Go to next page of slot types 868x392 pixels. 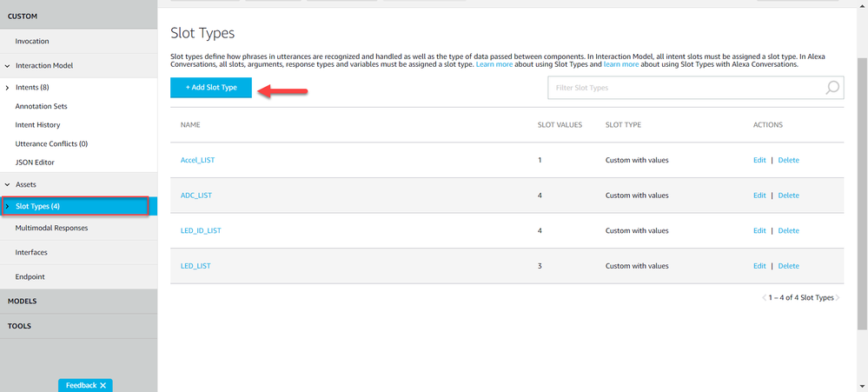(x=838, y=298)
